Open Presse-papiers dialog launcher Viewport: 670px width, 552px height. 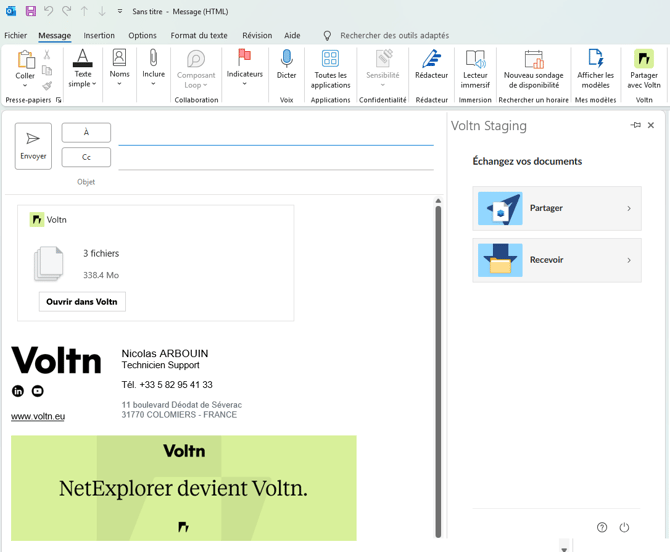[x=59, y=100]
